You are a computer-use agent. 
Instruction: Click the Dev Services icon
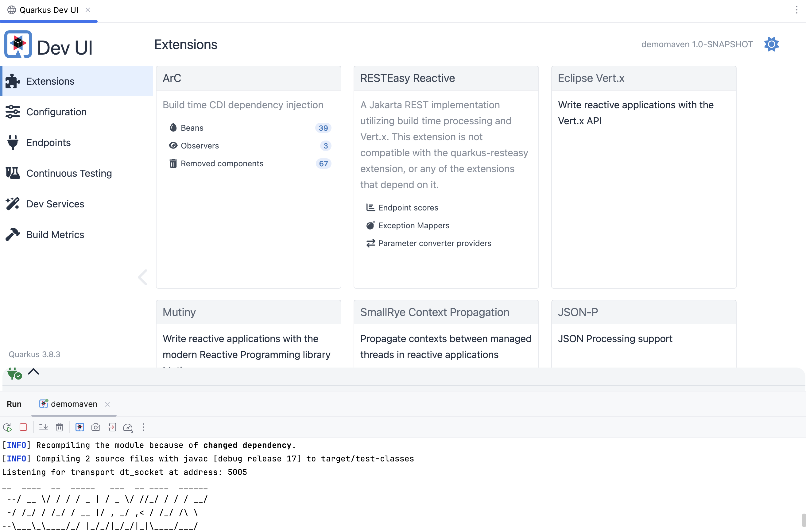(x=13, y=204)
